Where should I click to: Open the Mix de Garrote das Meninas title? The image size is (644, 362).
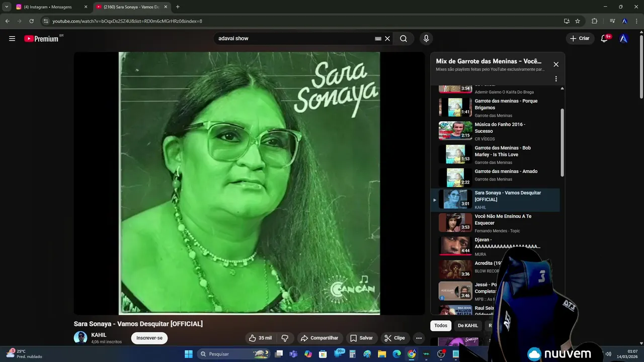[x=489, y=61]
